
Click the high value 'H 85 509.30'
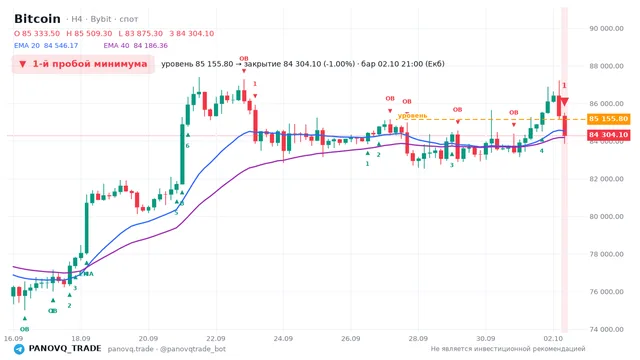pos(89,33)
